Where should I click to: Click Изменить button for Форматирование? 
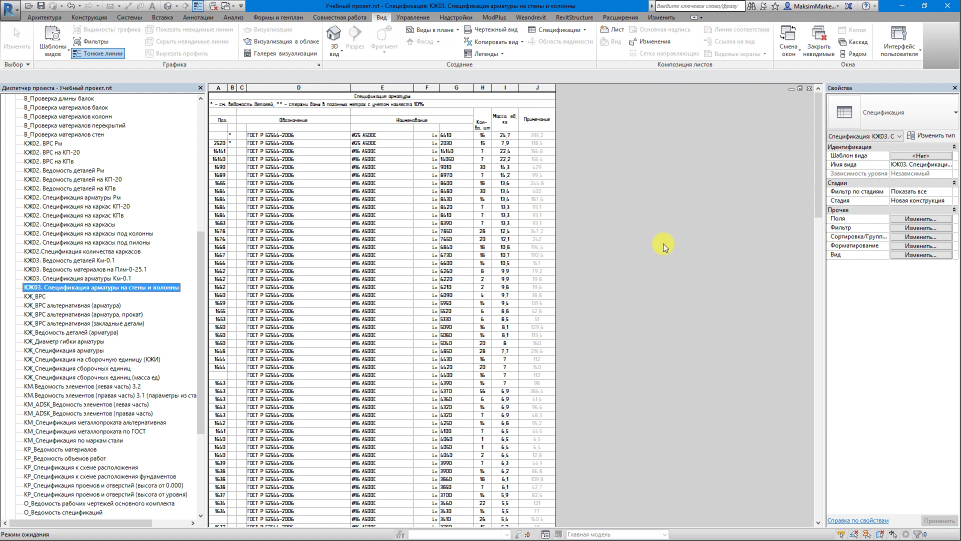921,246
